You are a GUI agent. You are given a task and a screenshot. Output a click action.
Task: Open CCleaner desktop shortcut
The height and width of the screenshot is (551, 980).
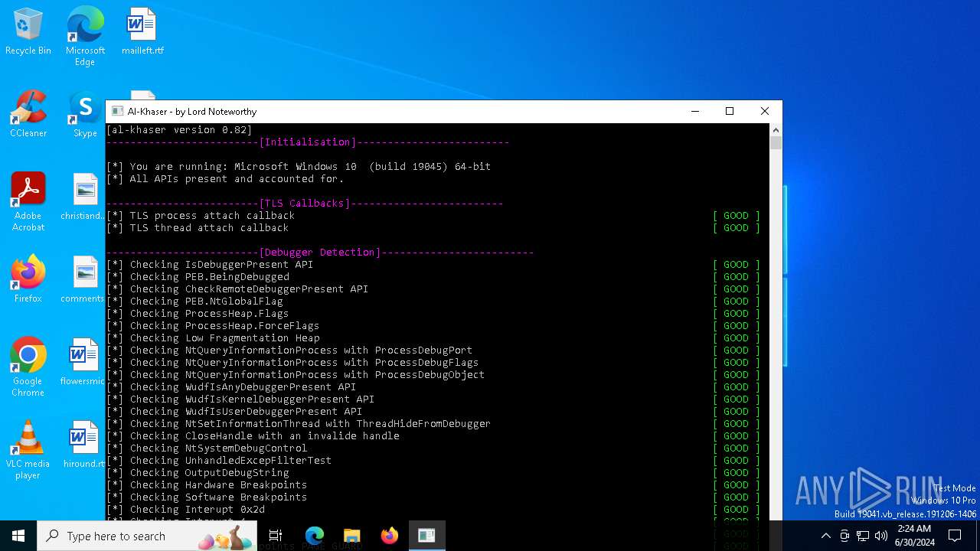pos(28,115)
